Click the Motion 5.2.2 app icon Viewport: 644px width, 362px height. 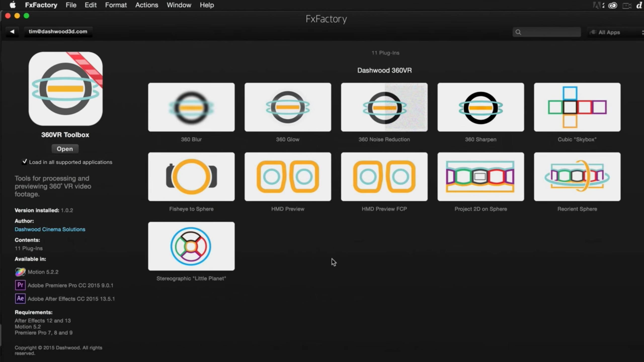20,272
